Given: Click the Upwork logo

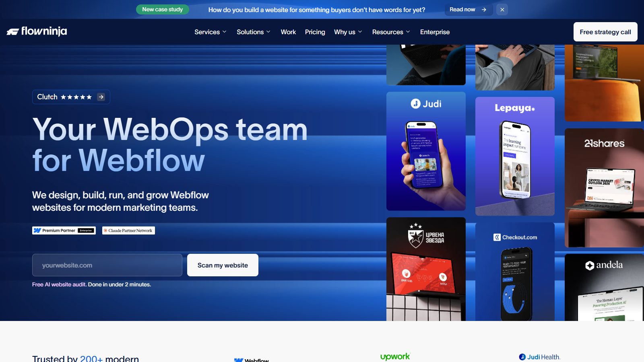Looking at the screenshot, I should [x=395, y=357].
